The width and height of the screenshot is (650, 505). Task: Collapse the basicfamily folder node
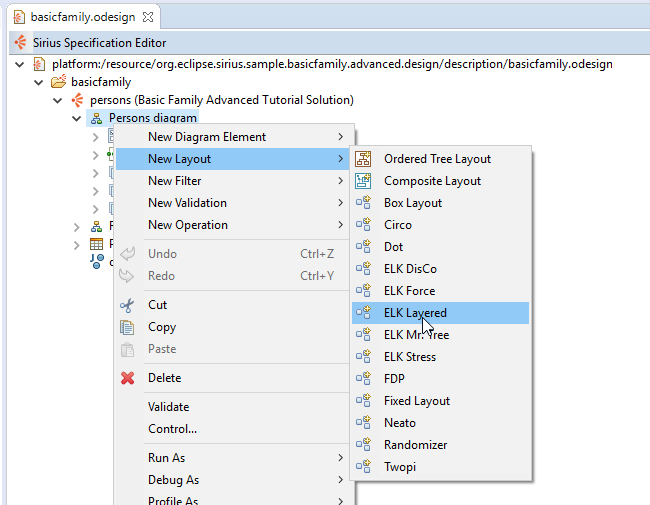pos(41,82)
